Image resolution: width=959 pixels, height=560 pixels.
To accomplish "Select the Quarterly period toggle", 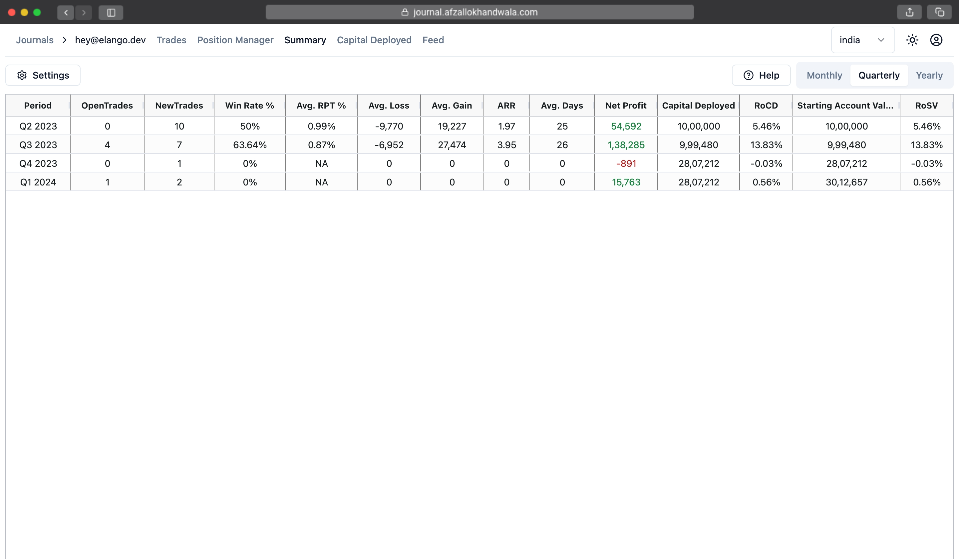I will pyautogui.click(x=879, y=75).
